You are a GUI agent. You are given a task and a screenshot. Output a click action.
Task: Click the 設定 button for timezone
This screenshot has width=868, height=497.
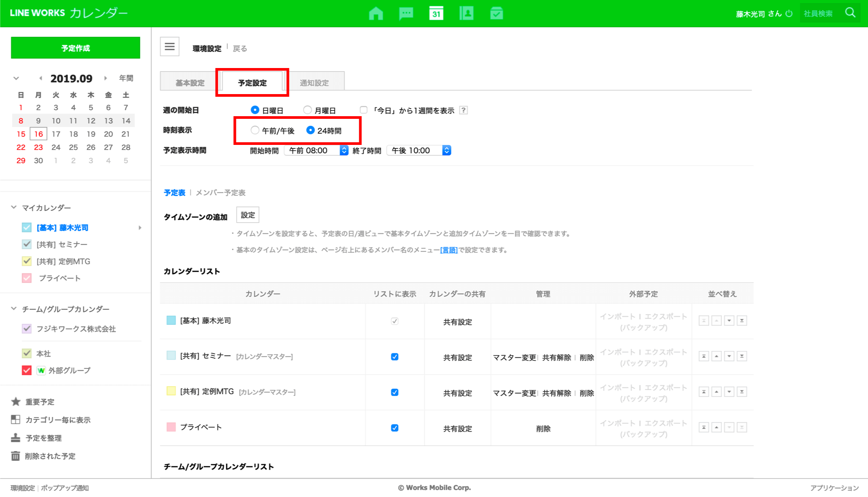(x=247, y=215)
